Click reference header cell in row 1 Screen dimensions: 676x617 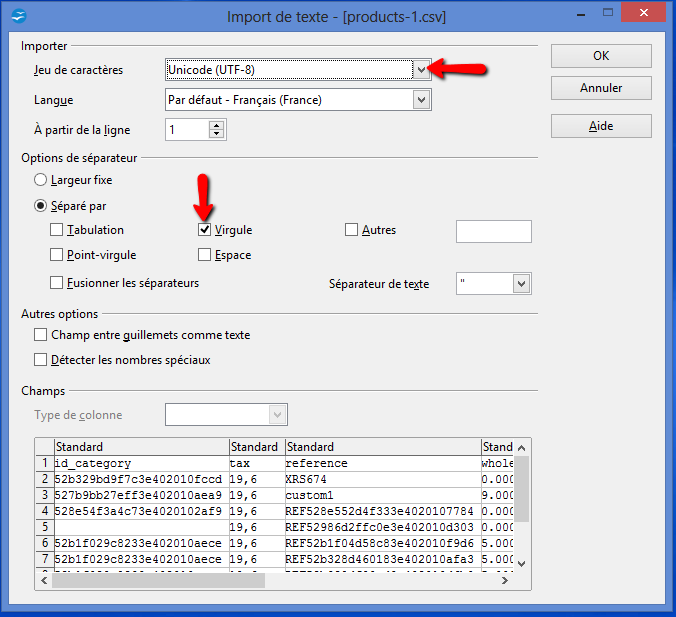coord(383,464)
